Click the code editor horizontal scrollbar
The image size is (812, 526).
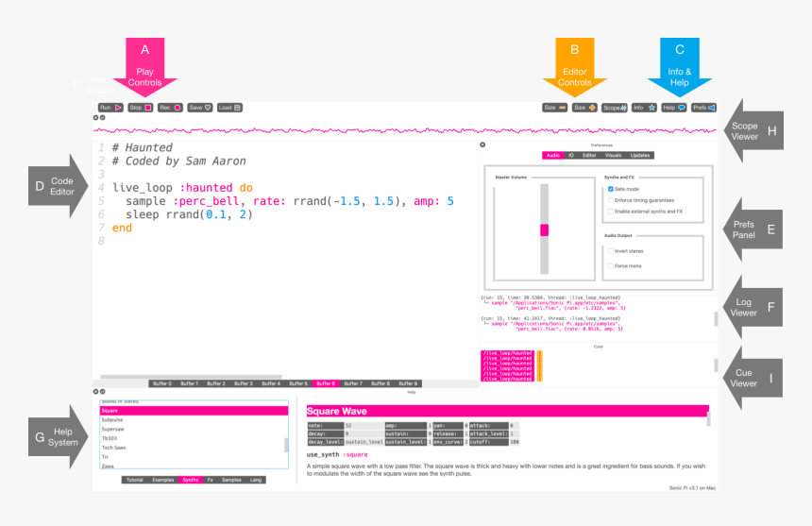(191, 377)
